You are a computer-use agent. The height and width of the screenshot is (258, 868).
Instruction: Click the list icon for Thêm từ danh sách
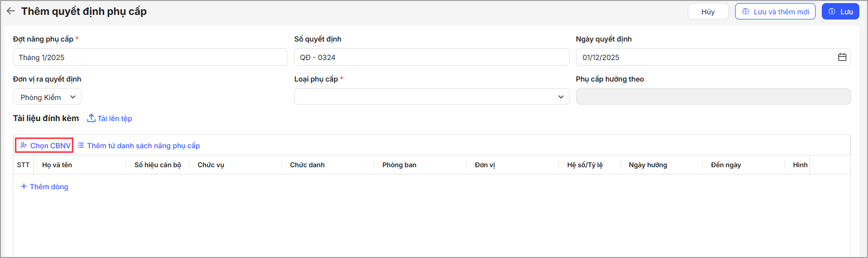pos(81,146)
